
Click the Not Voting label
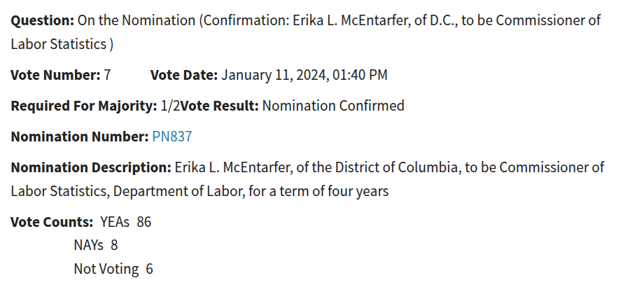pyautogui.click(x=106, y=269)
